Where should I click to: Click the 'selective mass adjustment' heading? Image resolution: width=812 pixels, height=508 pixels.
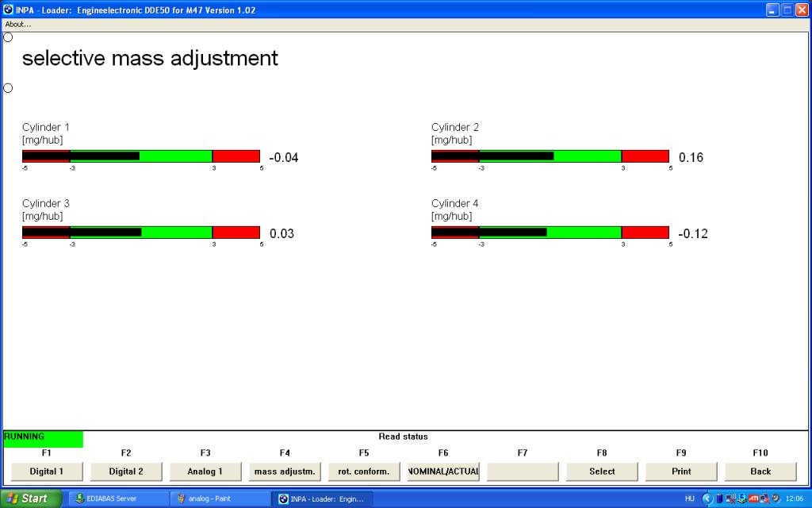coord(150,58)
